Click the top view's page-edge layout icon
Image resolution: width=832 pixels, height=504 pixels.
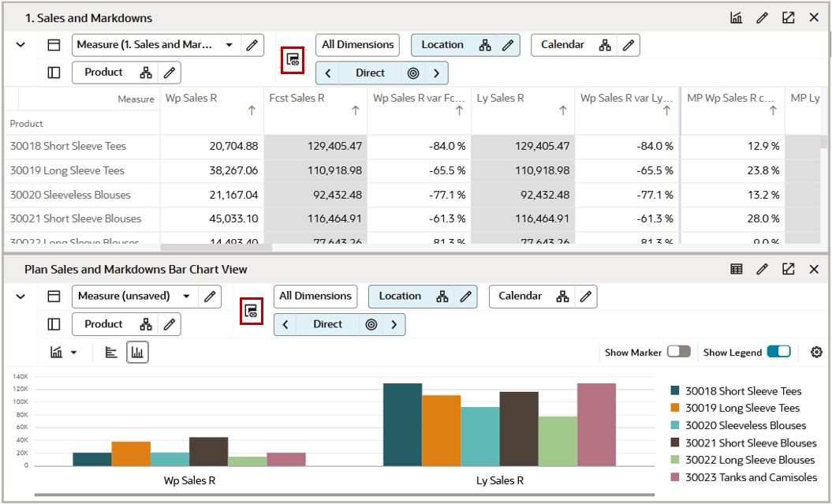pyautogui.click(x=54, y=45)
